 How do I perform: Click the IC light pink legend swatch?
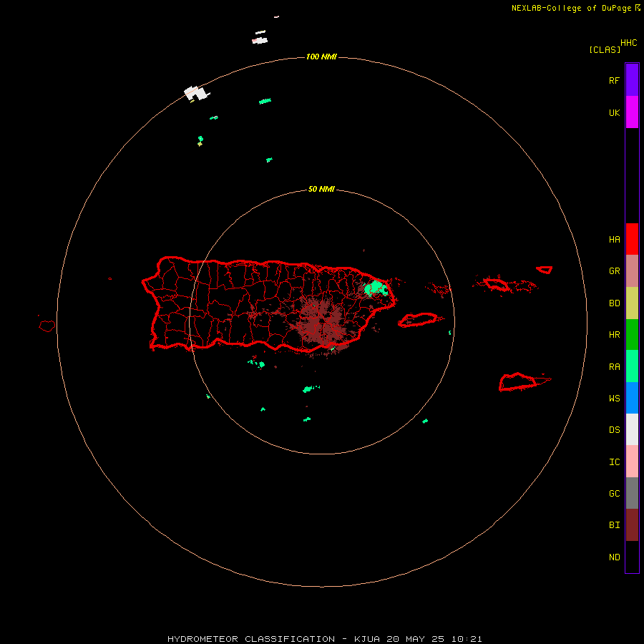pos(632,462)
